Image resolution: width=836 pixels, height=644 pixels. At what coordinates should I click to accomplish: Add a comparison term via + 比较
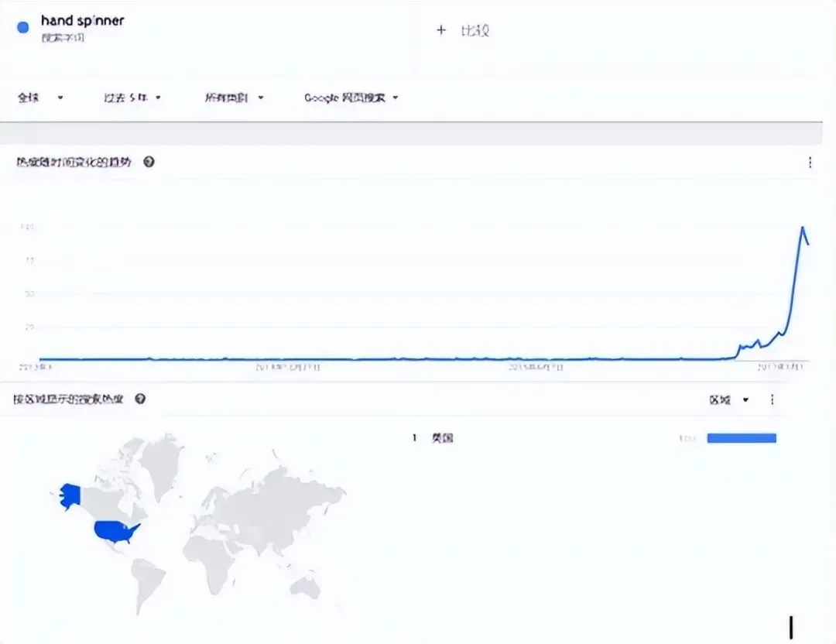[463, 31]
